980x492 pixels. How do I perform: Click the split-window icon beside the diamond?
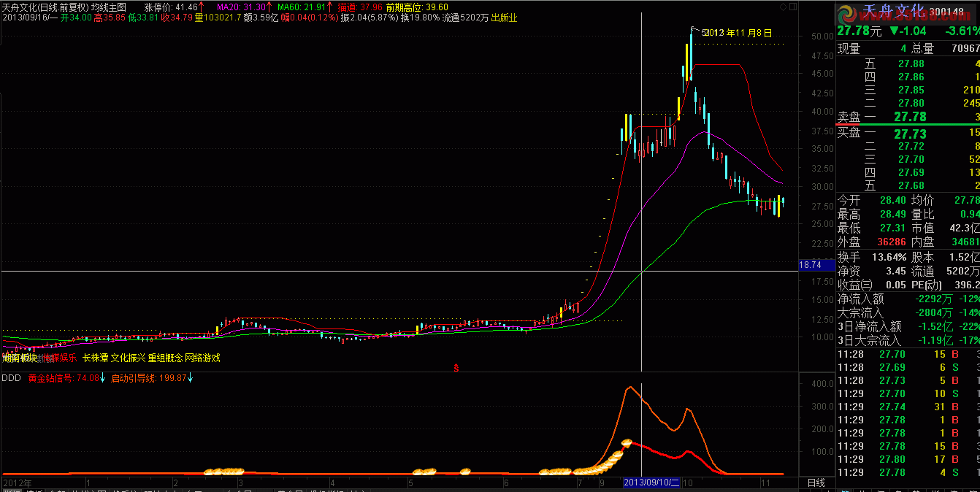pyautogui.click(x=792, y=6)
